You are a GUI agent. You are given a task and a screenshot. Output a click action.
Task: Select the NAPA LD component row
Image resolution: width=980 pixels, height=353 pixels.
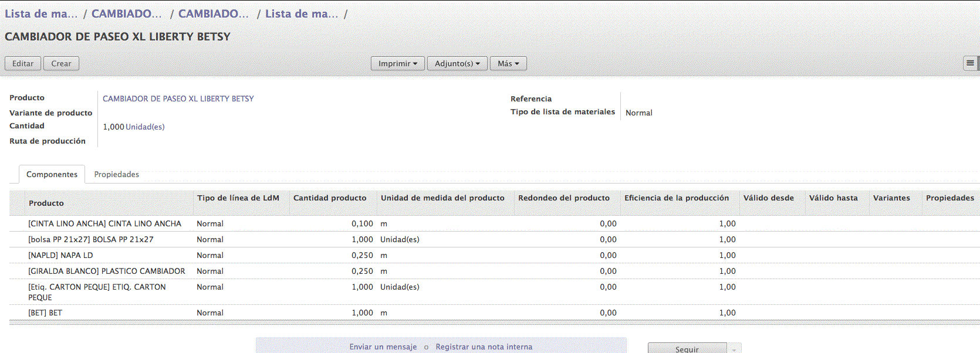pos(60,255)
